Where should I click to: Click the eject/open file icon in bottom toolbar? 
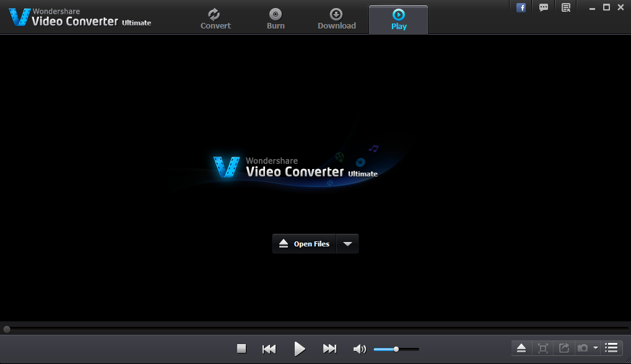pyautogui.click(x=521, y=349)
